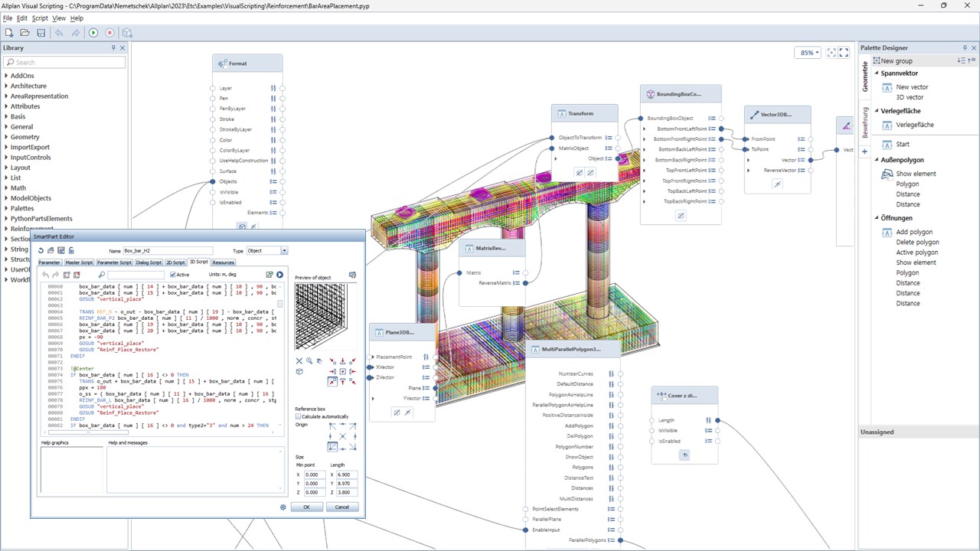This screenshot has width=980, height=551.
Task: Select the center origin point in the Origin grid
Action: tap(343, 436)
